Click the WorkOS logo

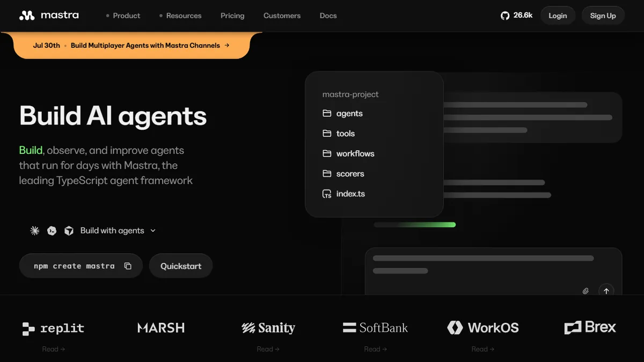(x=483, y=328)
